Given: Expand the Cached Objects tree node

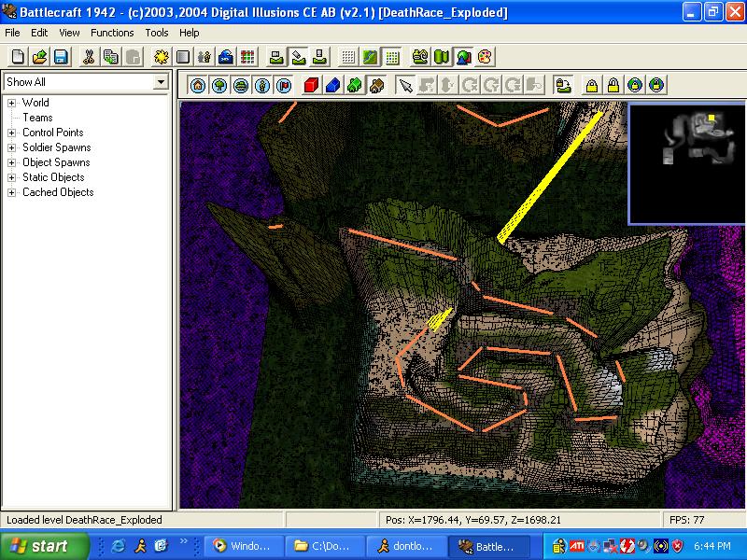Looking at the screenshot, I should tap(12, 192).
